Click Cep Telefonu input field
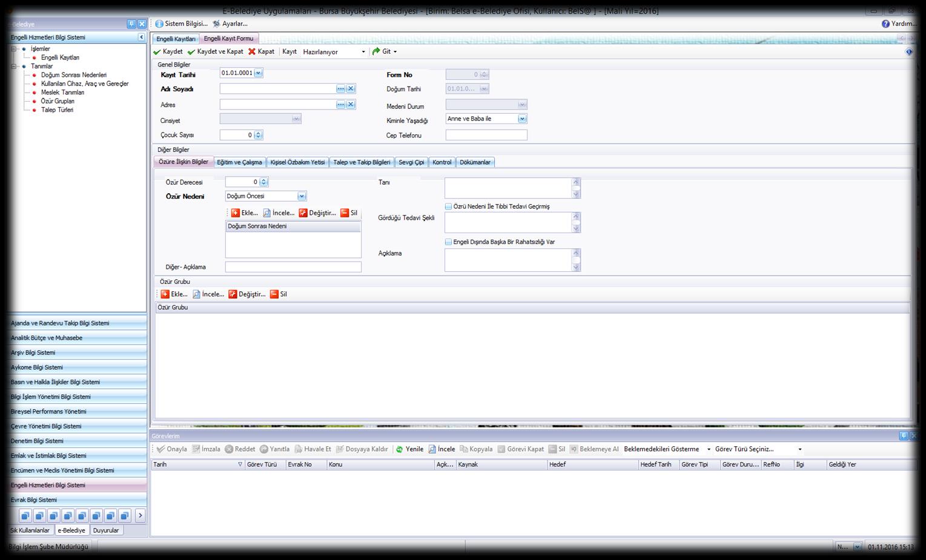 [x=486, y=135]
